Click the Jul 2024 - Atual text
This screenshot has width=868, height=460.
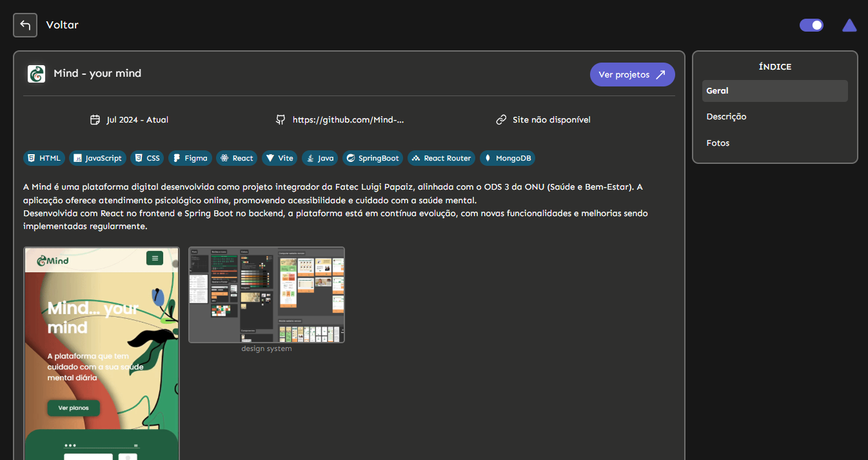click(137, 119)
